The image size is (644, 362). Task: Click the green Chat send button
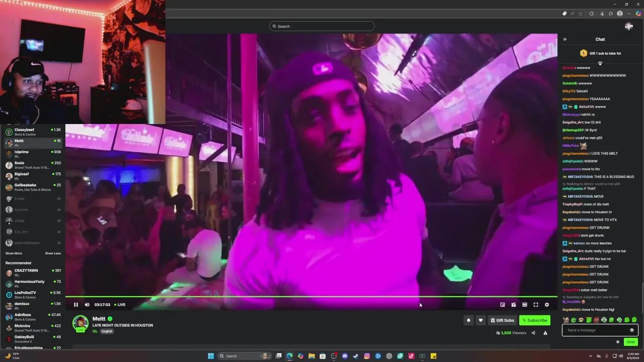[x=630, y=342]
